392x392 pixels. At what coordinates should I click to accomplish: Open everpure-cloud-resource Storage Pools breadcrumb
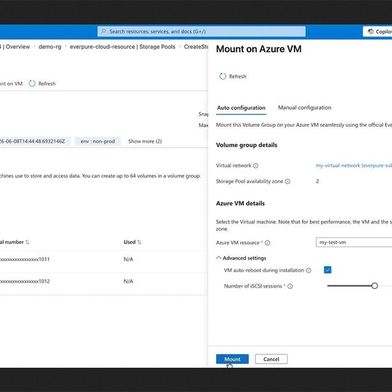pos(122,47)
